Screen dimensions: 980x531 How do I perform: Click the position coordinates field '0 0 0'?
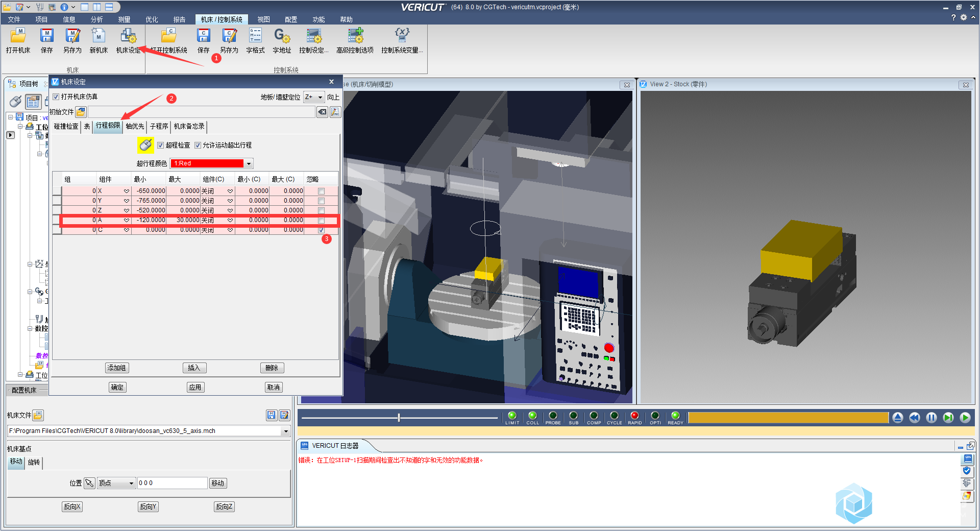(172, 483)
